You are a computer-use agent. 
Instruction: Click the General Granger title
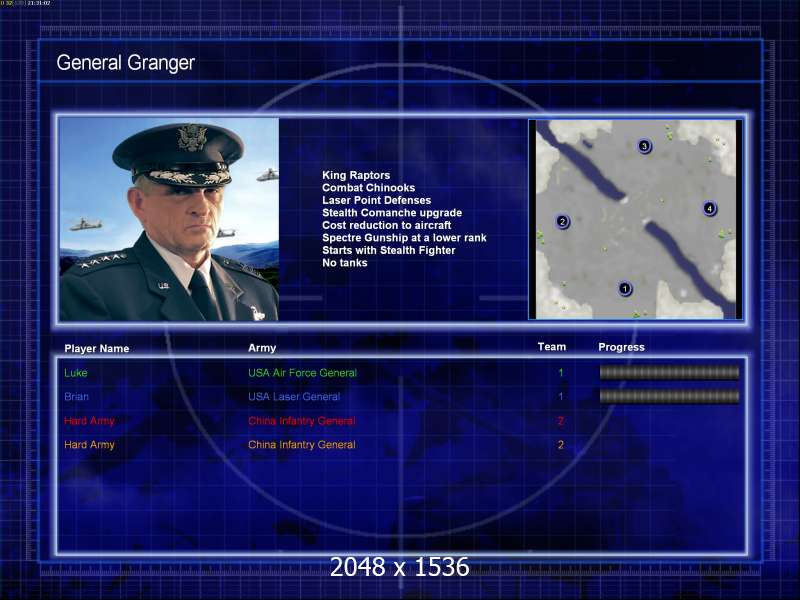click(x=126, y=63)
